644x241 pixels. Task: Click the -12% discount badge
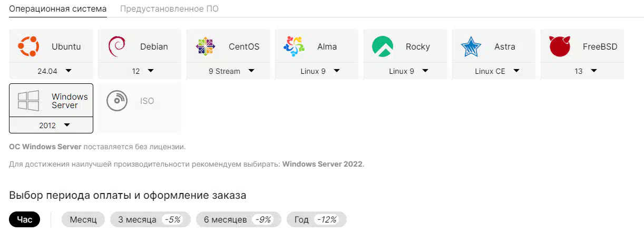click(327, 220)
